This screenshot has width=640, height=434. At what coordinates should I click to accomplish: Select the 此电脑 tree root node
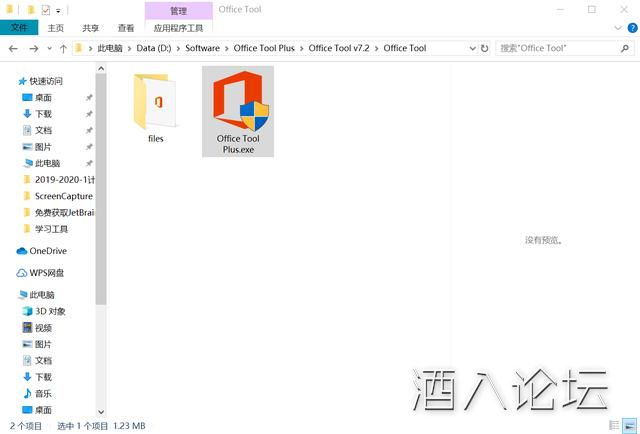42,295
